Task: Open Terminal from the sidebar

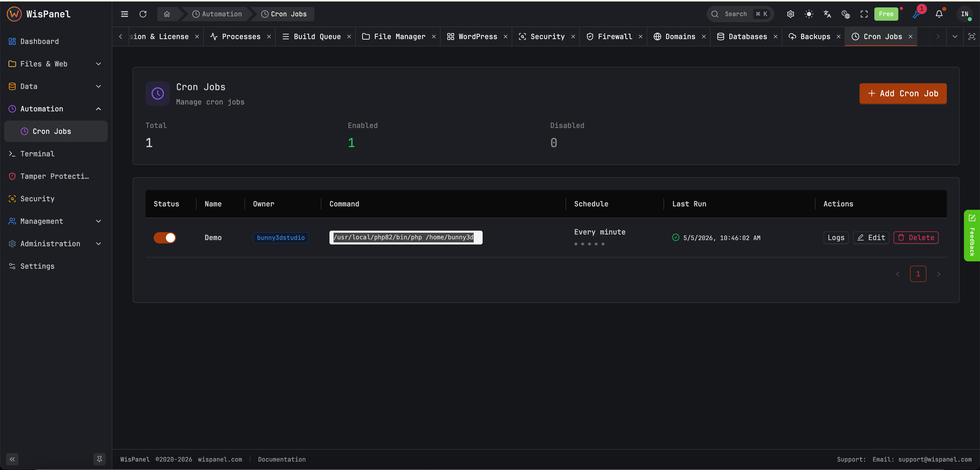Action: coord(56,154)
